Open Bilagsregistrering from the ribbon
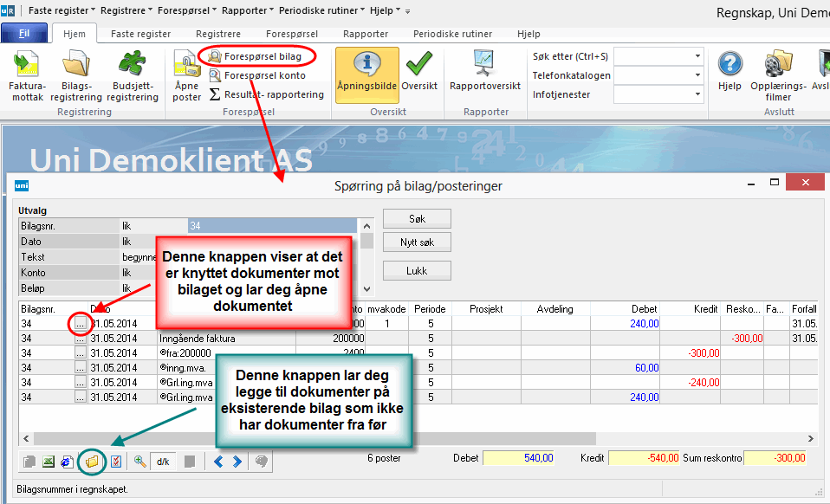The height and width of the screenshot is (504, 830). [x=75, y=75]
